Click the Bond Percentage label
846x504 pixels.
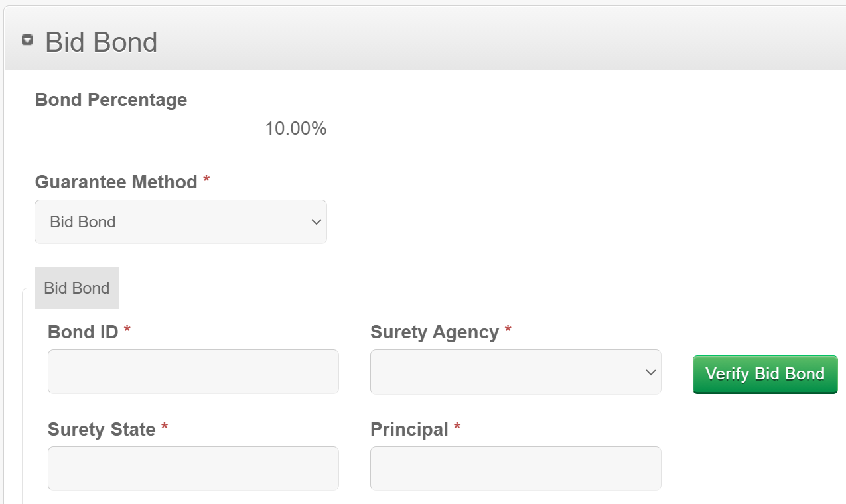(111, 100)
